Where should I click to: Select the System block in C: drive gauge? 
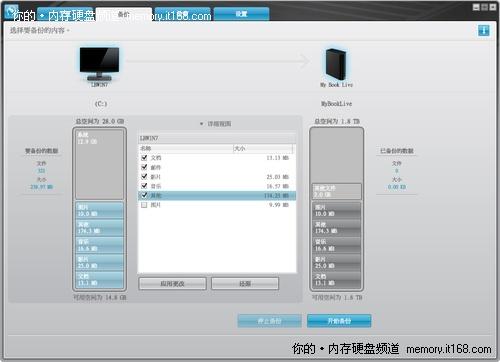pyautogui.click(x=100, y=164)
